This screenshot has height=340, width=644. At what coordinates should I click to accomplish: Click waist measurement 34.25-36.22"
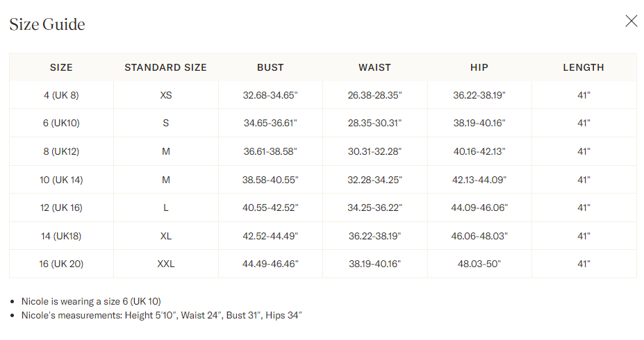(374, 207)
